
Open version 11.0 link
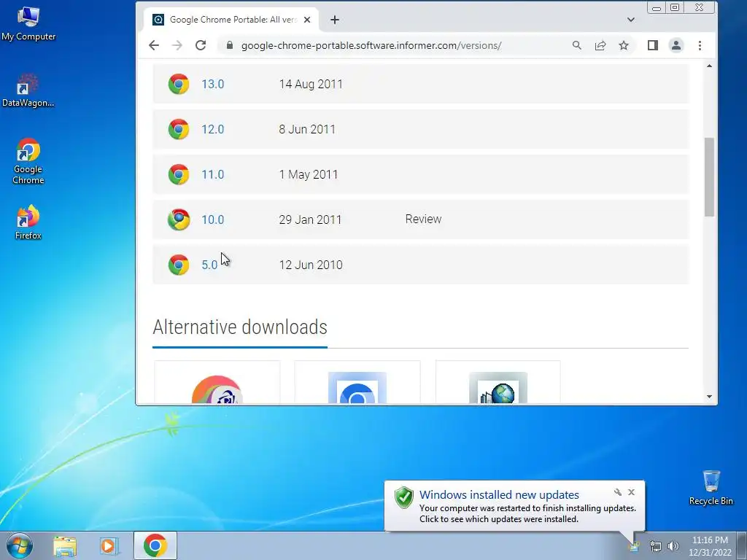[212, 174]
